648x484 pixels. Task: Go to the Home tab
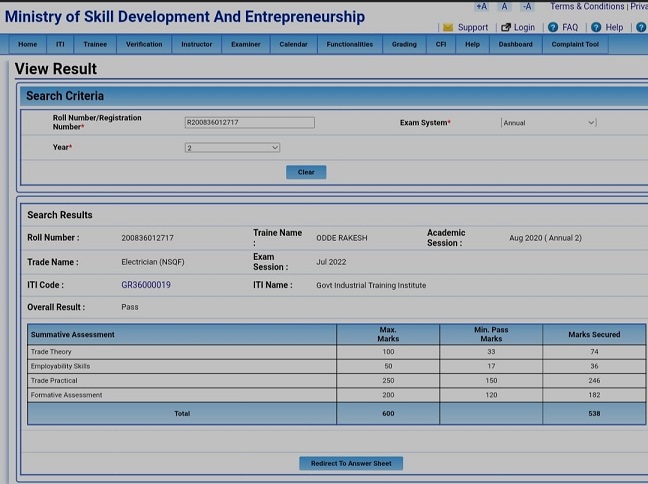click(27, 44)
